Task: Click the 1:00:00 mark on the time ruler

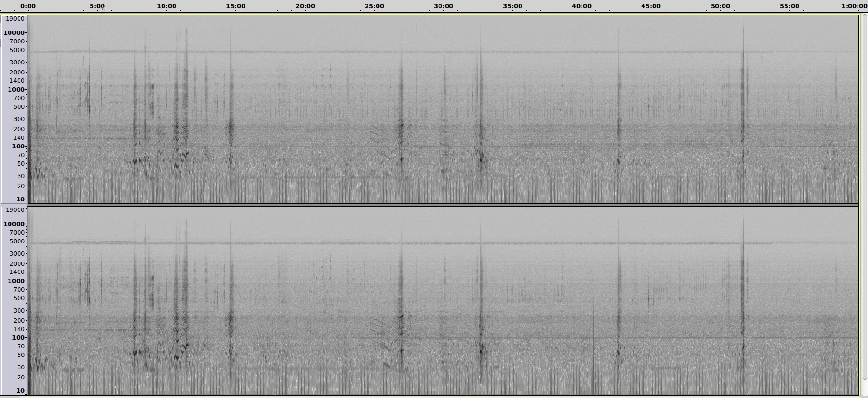Action: tap(854, 6)
